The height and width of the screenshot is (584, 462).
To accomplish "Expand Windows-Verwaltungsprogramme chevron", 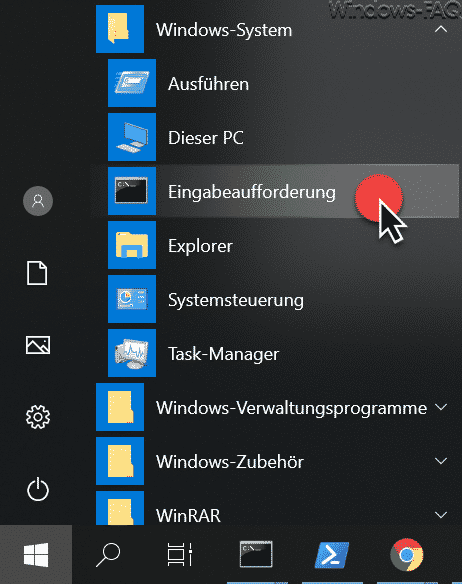I will pyautogui.click(x=441, y=407).
